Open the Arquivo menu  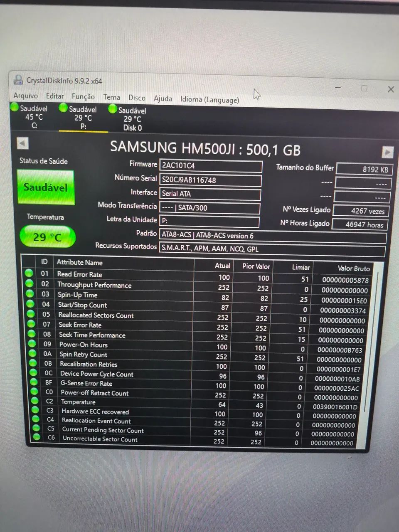click(25, 96)
